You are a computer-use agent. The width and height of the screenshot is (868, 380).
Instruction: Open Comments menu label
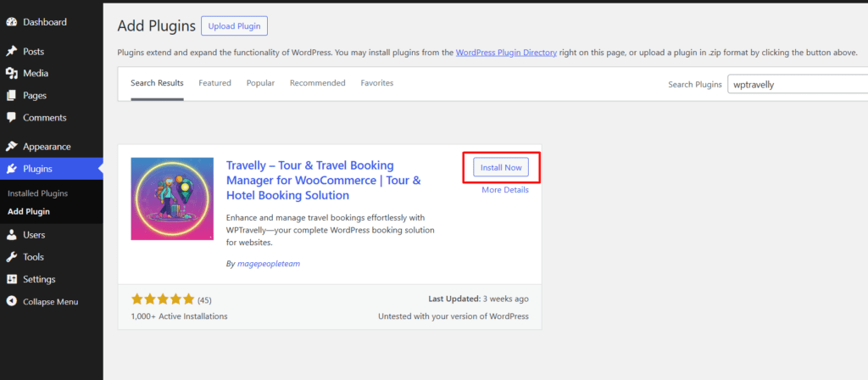tap(45, 117)
